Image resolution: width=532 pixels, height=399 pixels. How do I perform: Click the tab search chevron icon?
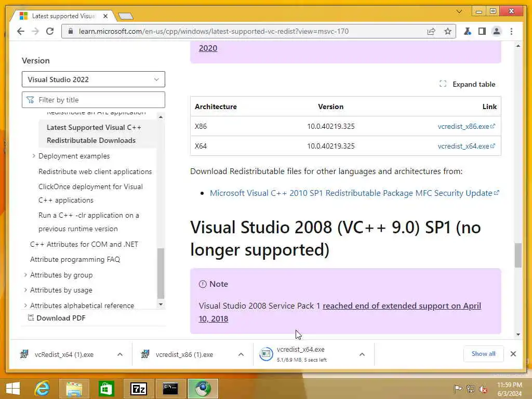point(459,11)
